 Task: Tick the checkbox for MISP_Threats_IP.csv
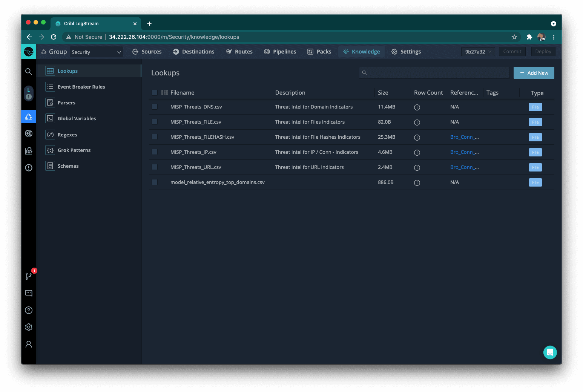coord(155,152)
